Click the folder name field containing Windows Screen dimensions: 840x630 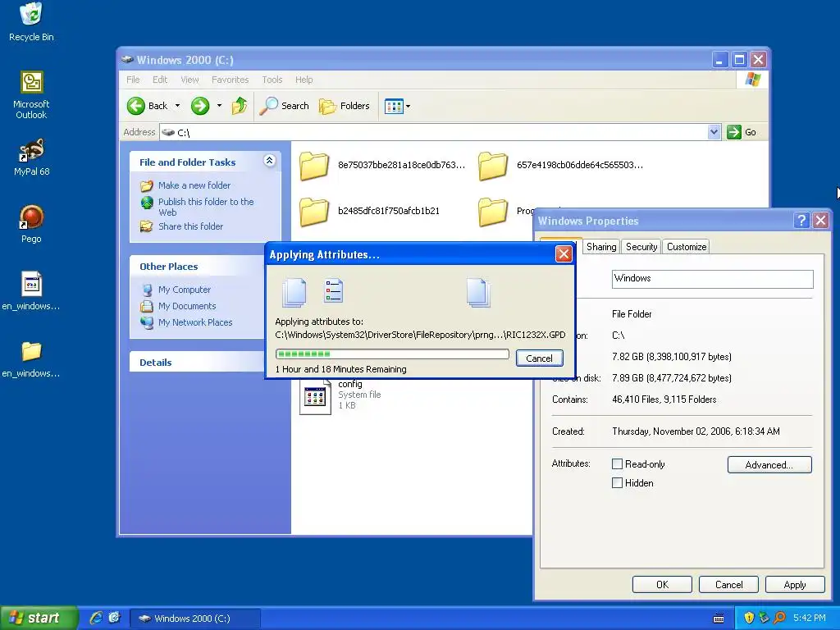point(713,279)
